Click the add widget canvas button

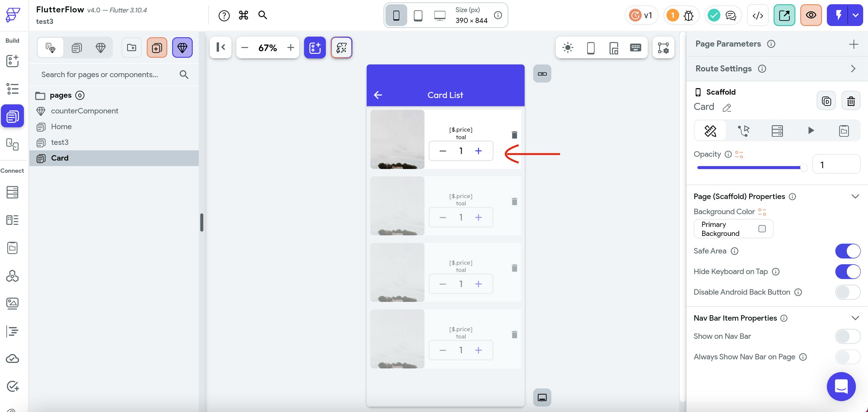(x=315, y=47)
